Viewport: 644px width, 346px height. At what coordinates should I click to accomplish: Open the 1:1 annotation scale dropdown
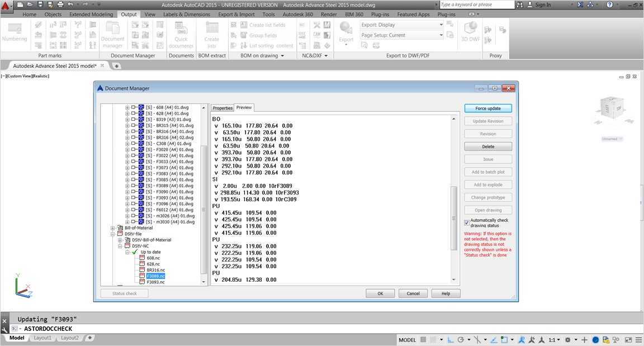pos(554,340)
